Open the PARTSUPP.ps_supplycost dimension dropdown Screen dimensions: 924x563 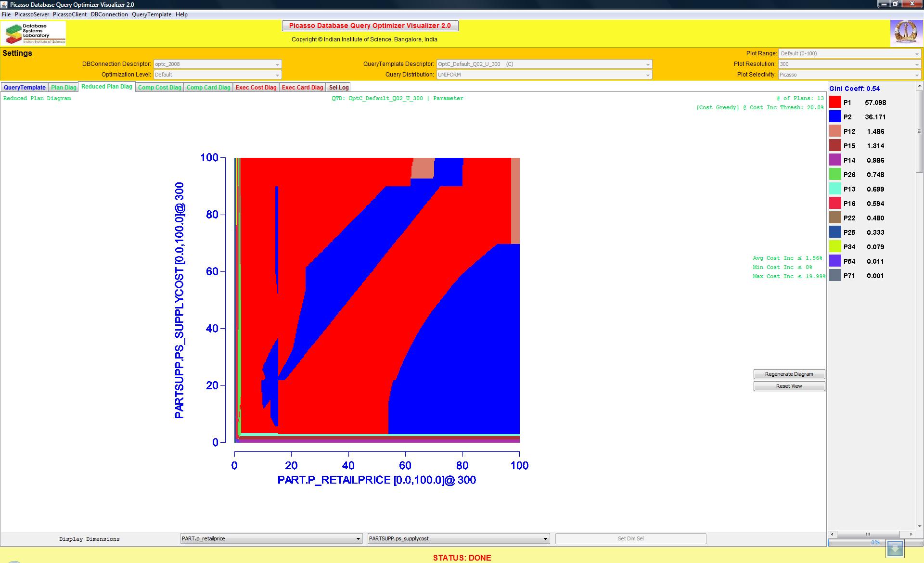coord(458,538)
